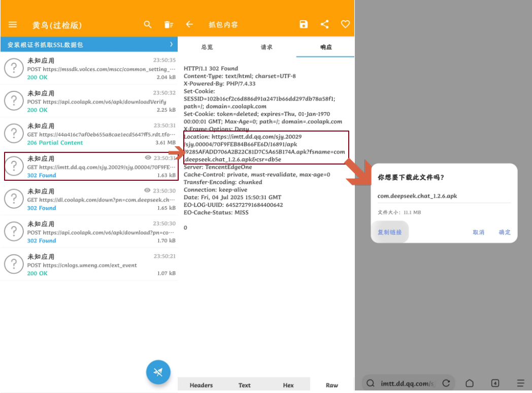Tap the browser reload icon
This screenshot has width=532, height=393.
point(446,383)
